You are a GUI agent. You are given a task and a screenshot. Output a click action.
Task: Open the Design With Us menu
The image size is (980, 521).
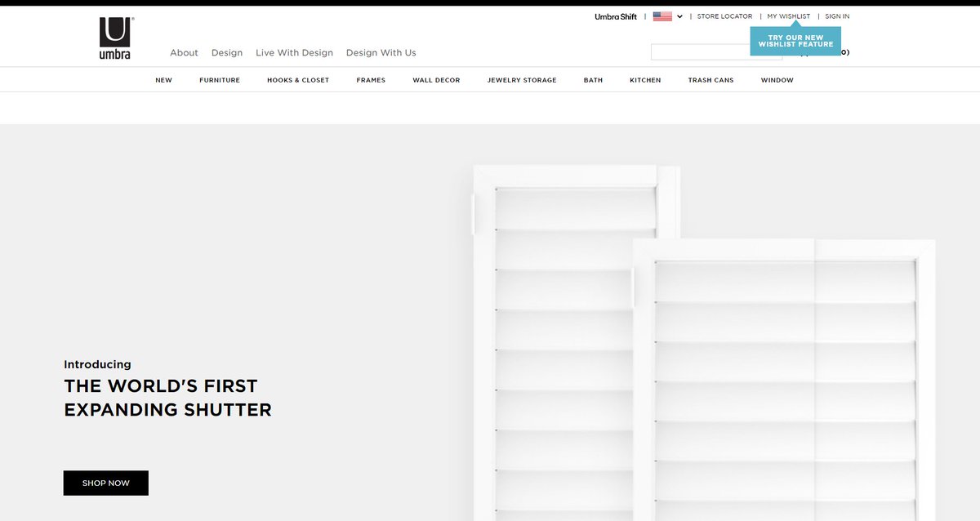point(381,52)
